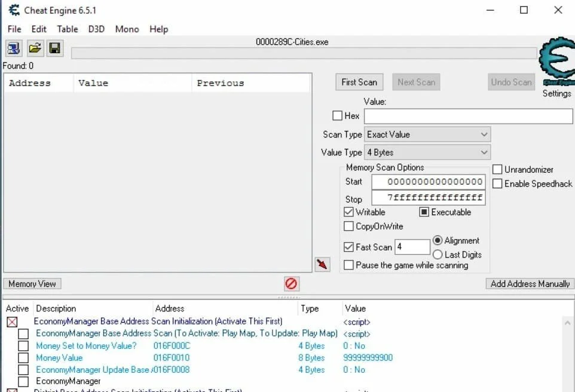Open the File menu

pyautogui.click(x=14, y=29)
